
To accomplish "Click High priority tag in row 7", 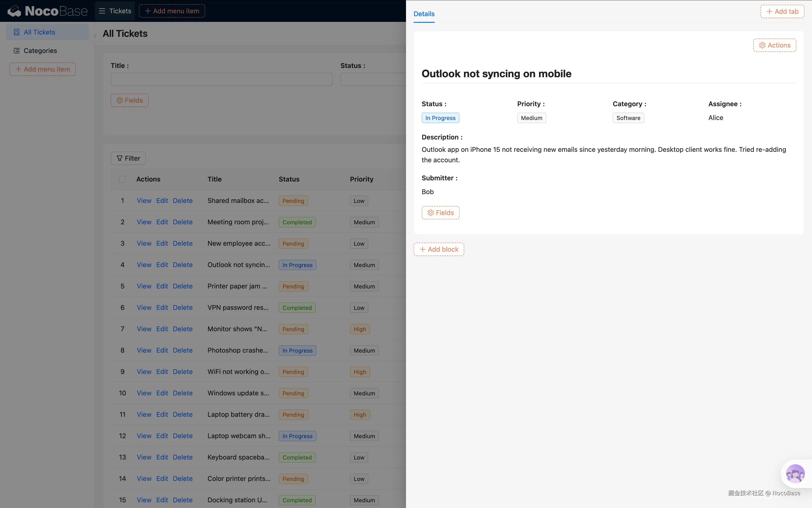I will pos(360,329).
